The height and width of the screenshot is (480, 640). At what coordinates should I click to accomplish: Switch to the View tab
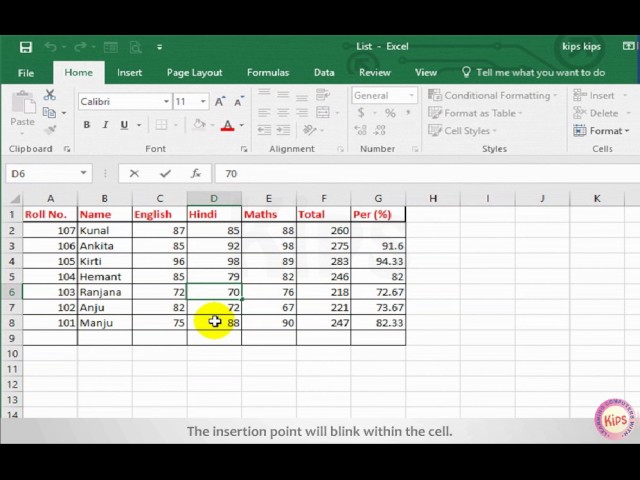pos(426,73)
